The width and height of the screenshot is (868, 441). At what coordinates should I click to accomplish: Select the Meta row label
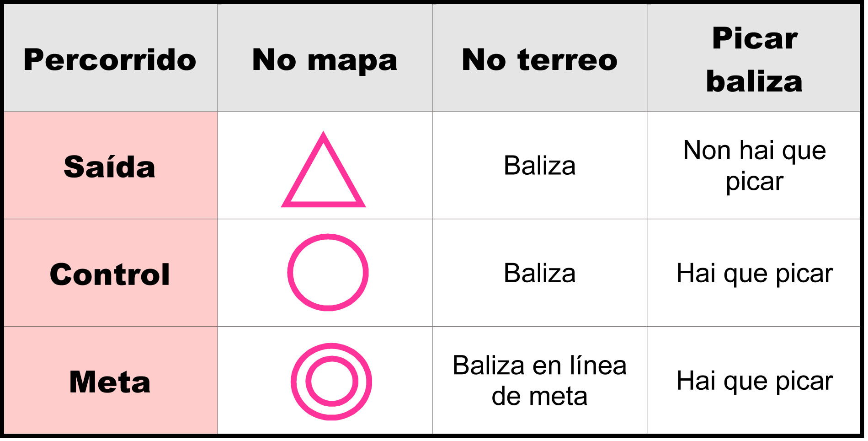[110, 382]
